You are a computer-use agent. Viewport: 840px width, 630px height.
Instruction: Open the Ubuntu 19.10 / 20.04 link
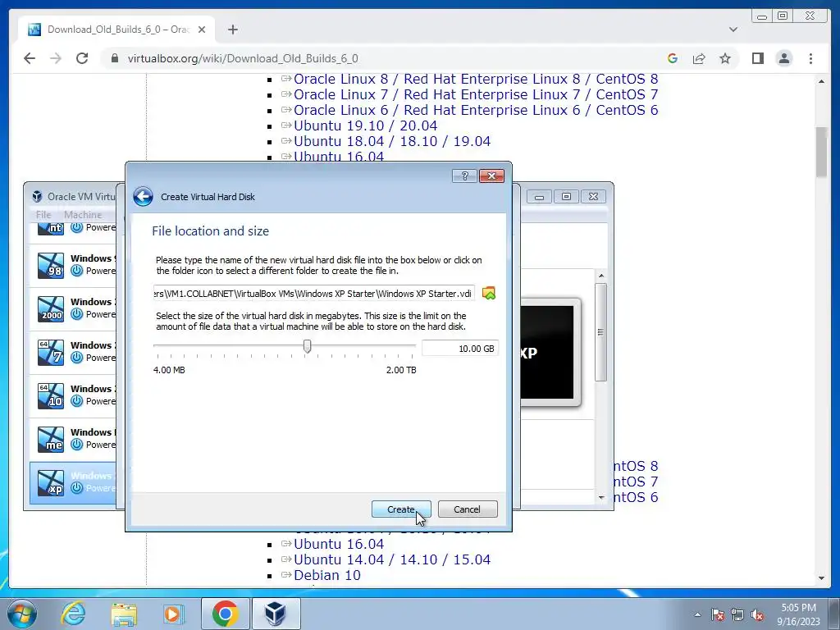click(x=365, y=126)
